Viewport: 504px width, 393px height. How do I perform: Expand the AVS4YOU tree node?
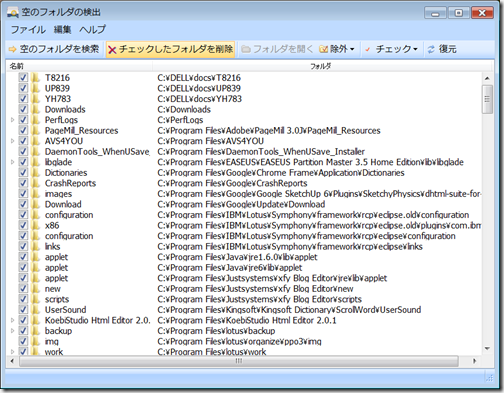click(12, 141)
